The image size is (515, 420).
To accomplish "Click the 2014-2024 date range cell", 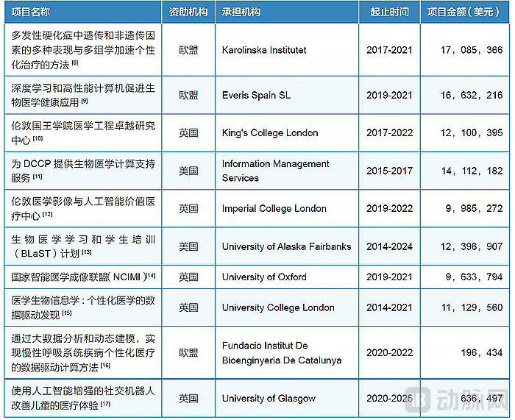I will click(389, 246).
